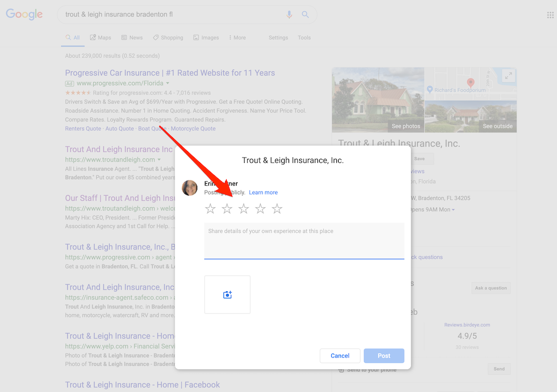Expand troutandleigh.com result URL dropdown
The height and width of the screenshot is (392, 557).
[x=159, y=160]
